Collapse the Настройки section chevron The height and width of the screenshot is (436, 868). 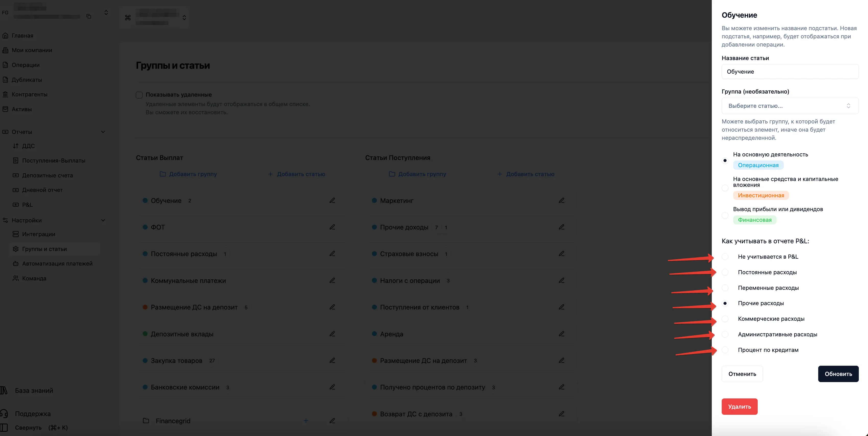pos(103,220)
